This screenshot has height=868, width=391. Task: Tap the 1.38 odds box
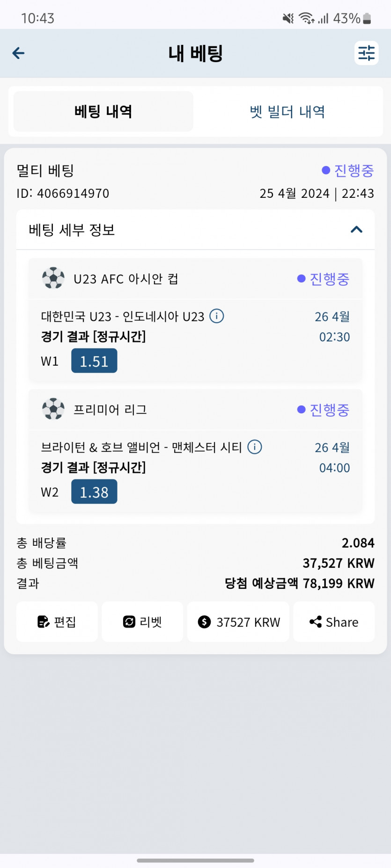pos(94,492)
